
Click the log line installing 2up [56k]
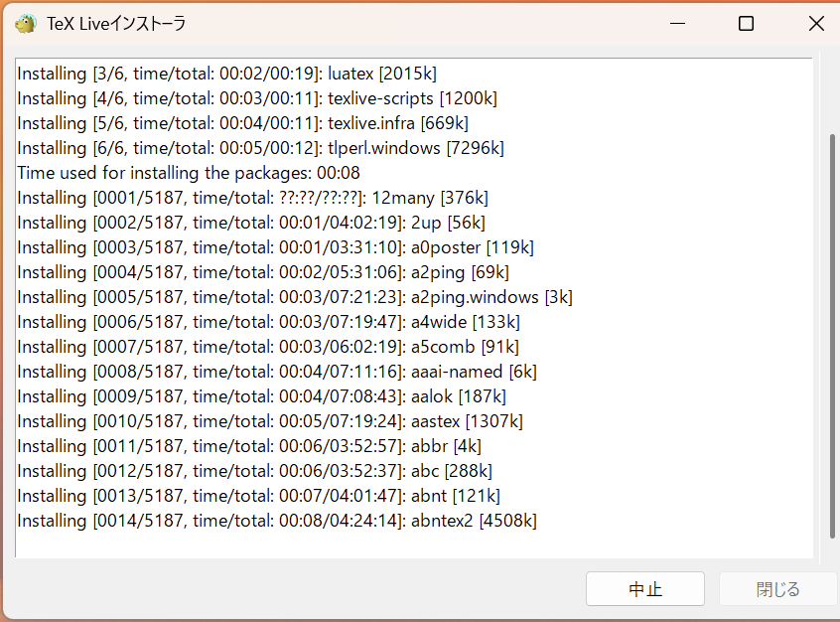pyautogui.click(x=251, y=223)
